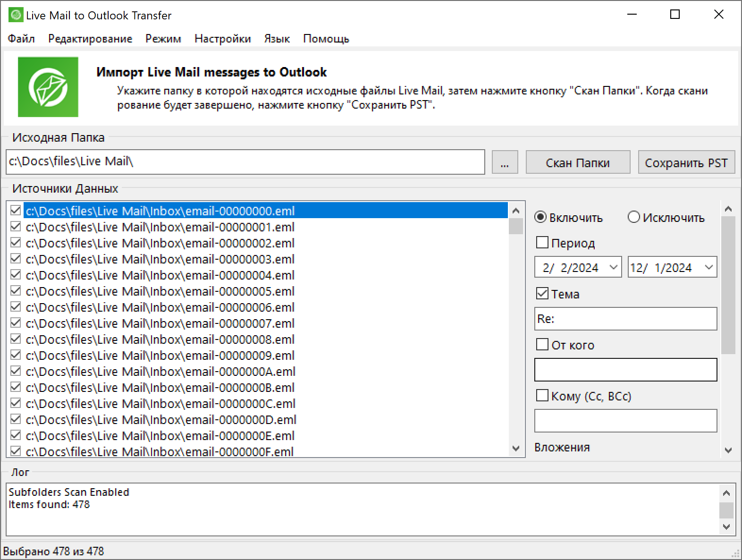Click the green Live Mail envelope logo
The image size is (742, 560).
[x=48, y=87]
